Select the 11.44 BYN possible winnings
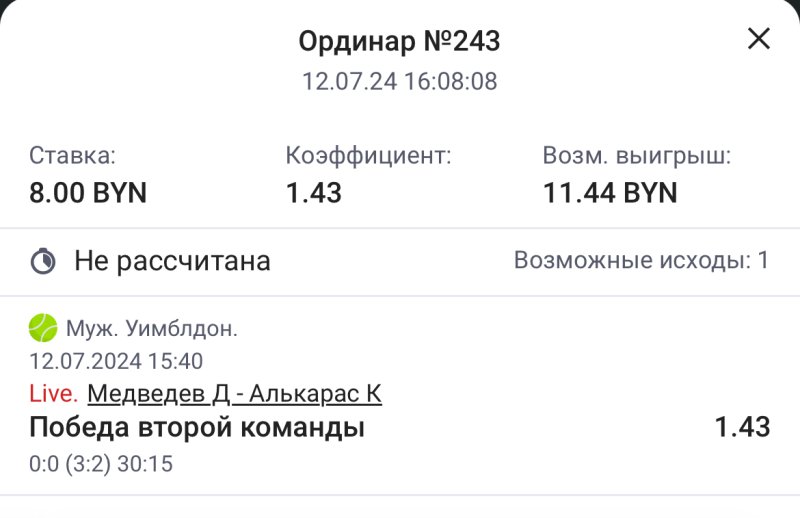Screen dimensions: 800x518 tap(610, 192)
